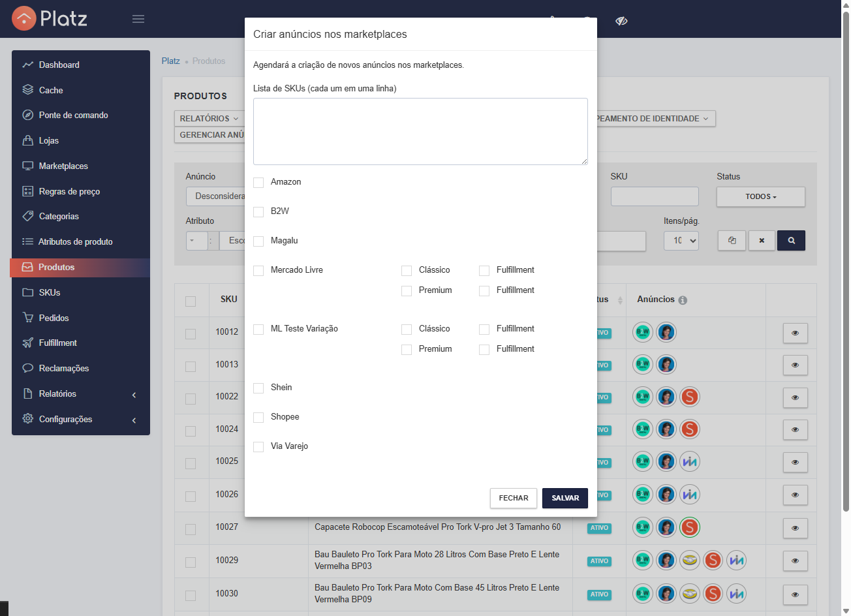Click Via Varejo icon in row 10030
The width and height of the screenshot is (851, 616).
coord(737,594)
